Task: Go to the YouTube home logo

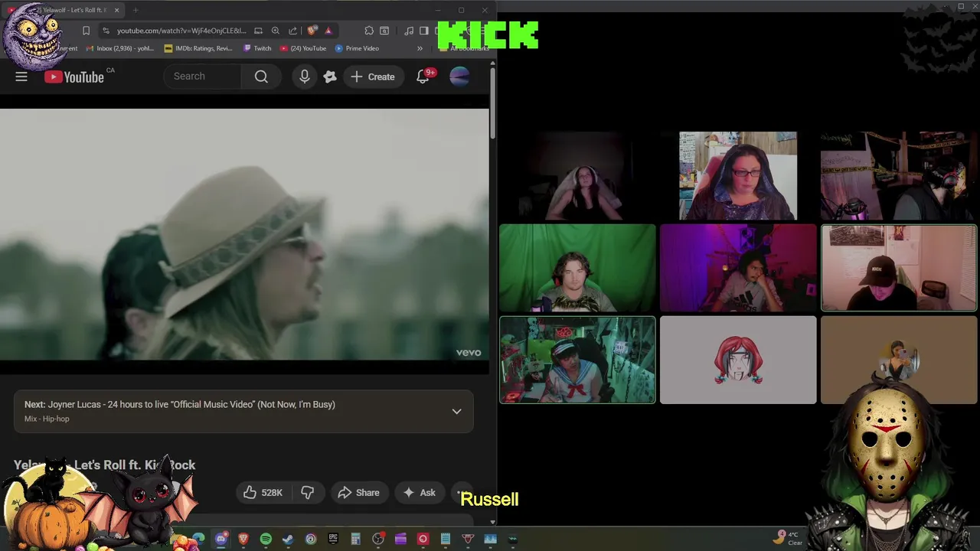Action: click(x=74, y=77)
